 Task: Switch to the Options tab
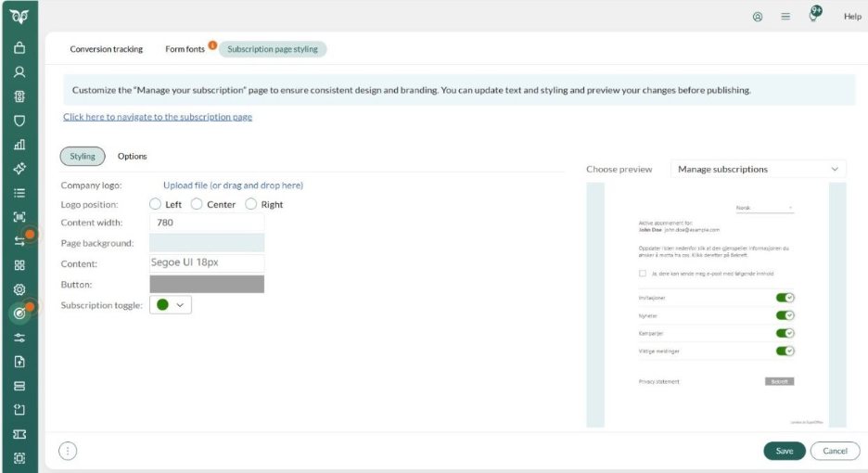[133, 157]
